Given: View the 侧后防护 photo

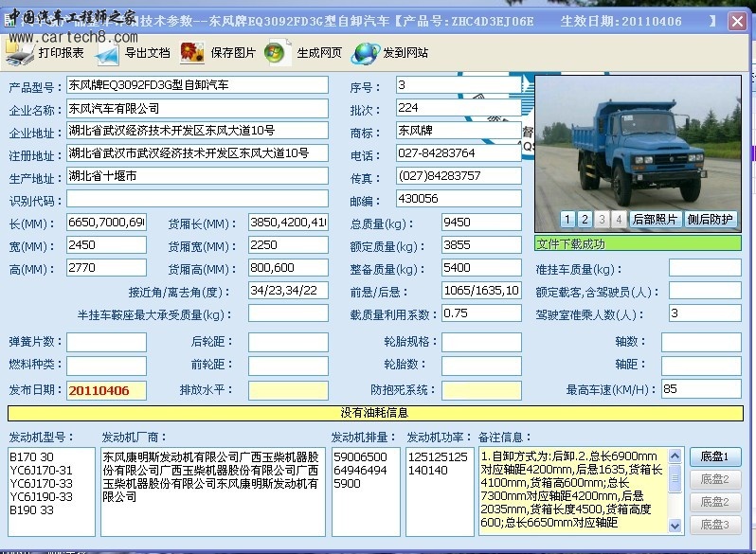Looking at the screenshot, I should click(x=711, y=220).
